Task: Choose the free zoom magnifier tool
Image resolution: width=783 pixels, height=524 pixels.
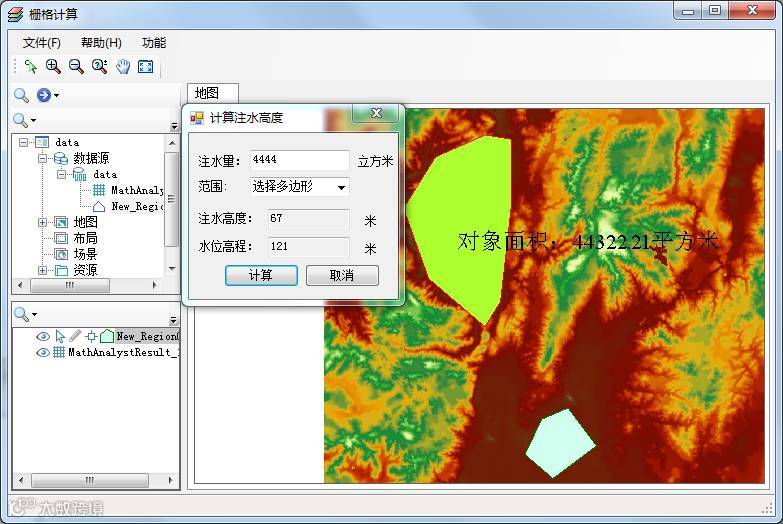Action: pyautogui.click(x=99, y=66)
